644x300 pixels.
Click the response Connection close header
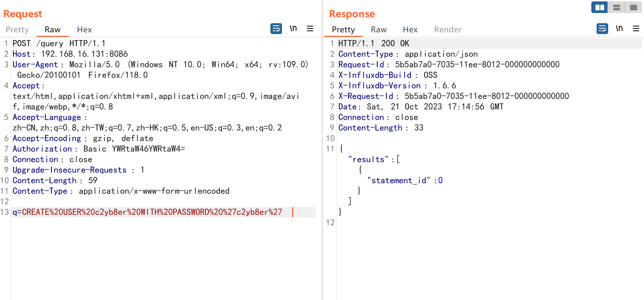click(x=378, y=117)
